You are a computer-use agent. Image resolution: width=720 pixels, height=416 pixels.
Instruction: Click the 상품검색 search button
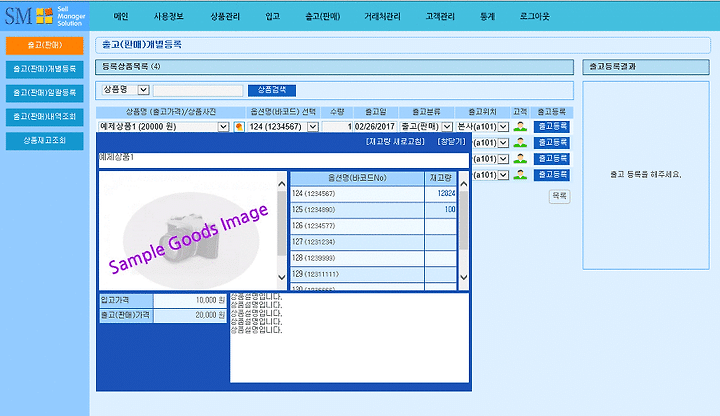272,90
